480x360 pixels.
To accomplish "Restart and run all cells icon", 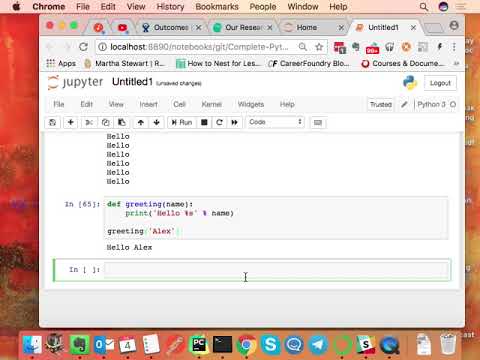I will pos(234,122).
